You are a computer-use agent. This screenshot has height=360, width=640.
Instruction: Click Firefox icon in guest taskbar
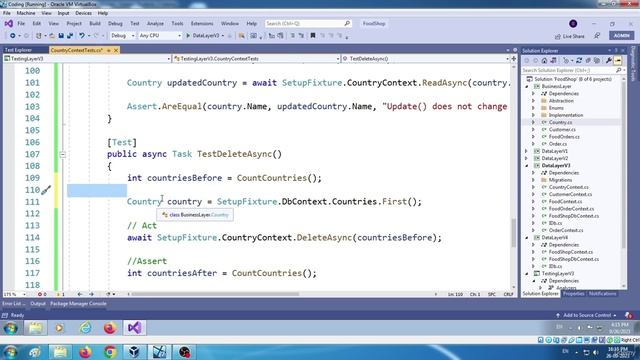109,328
